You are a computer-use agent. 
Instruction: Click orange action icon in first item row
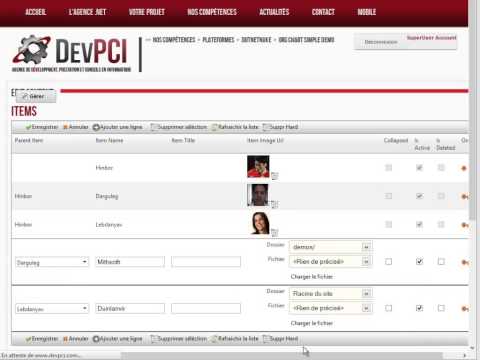(464, 168)
